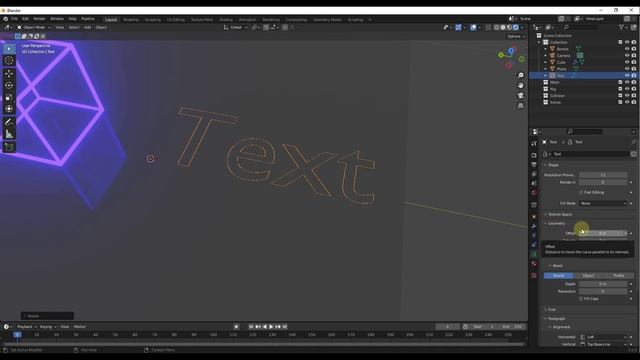Select the Annotate tool
Image resolution: width=640 pixels, height=360 pixels.
tap(9, 122)
